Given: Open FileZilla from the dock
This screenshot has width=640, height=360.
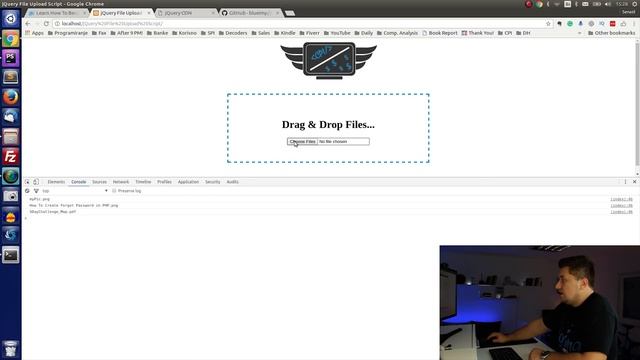Looking at the screenshot, I should tap(11, 156).
